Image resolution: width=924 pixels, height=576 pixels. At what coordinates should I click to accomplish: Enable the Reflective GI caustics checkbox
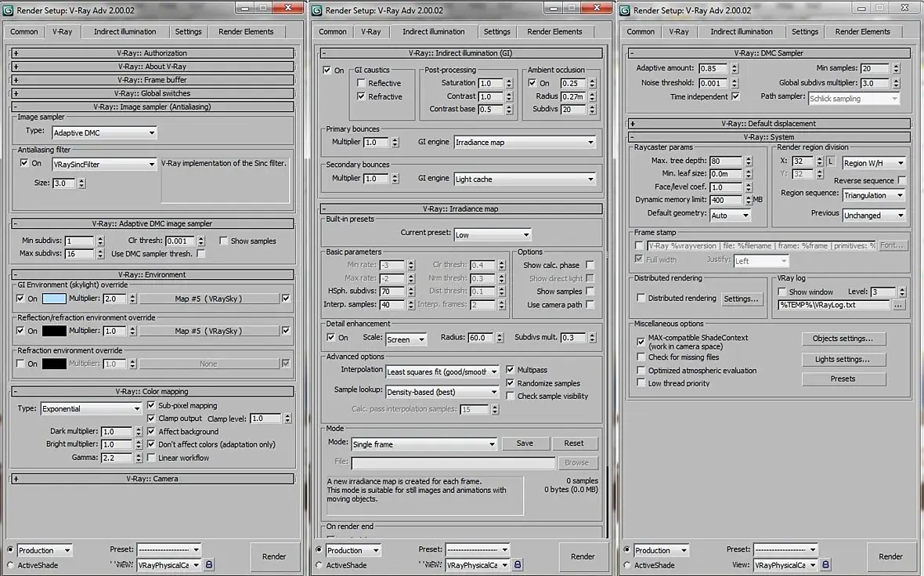(x=361, y=83)
